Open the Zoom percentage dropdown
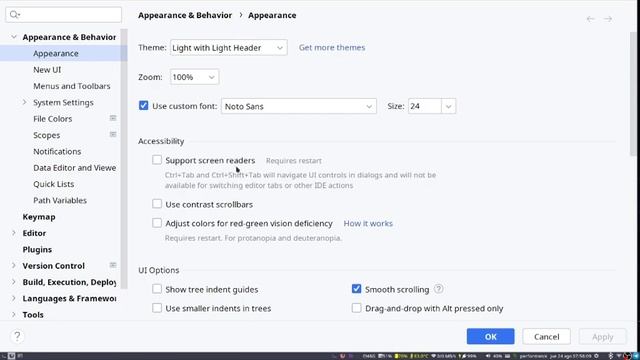The image size is (640, 360). tap(194, 77)
